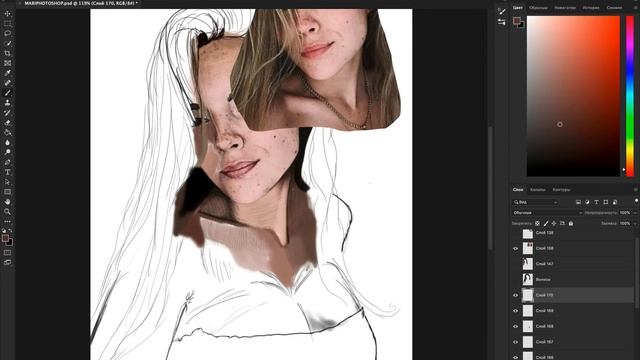Click the Слой 169 layer thumbnail
Viewport: 640px width, 360px height.
point(528,311)
